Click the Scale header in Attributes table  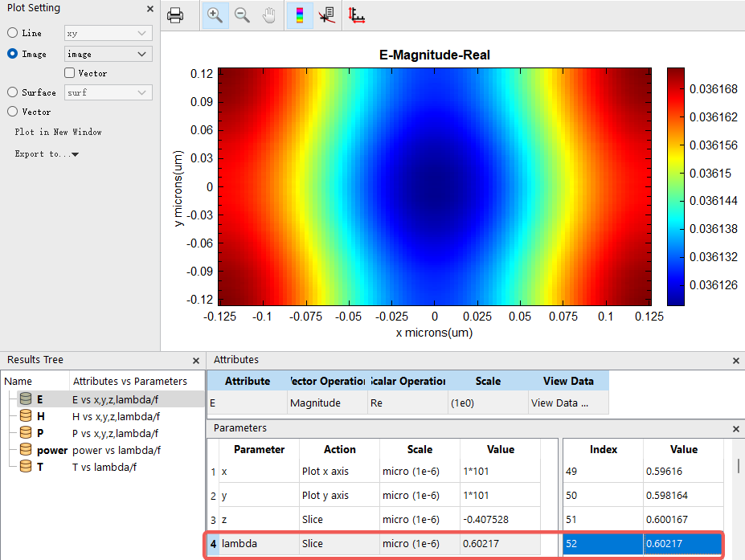click(488, 381)
